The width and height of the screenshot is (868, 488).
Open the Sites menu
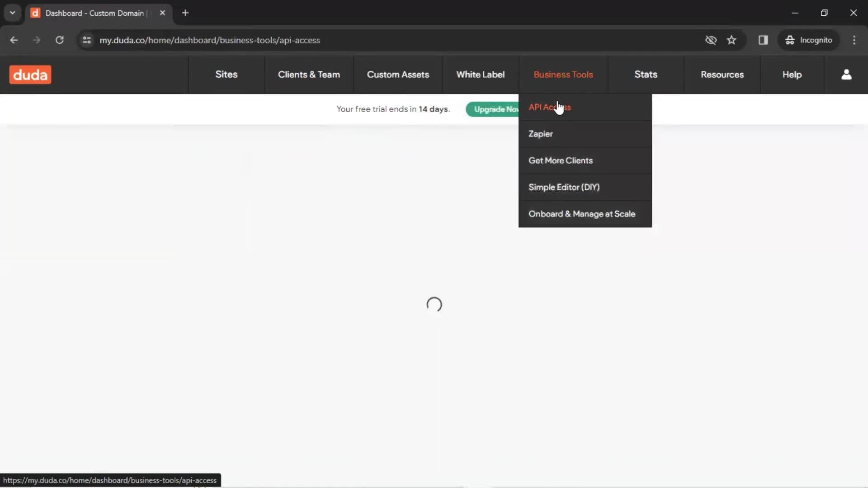[226, 75]
